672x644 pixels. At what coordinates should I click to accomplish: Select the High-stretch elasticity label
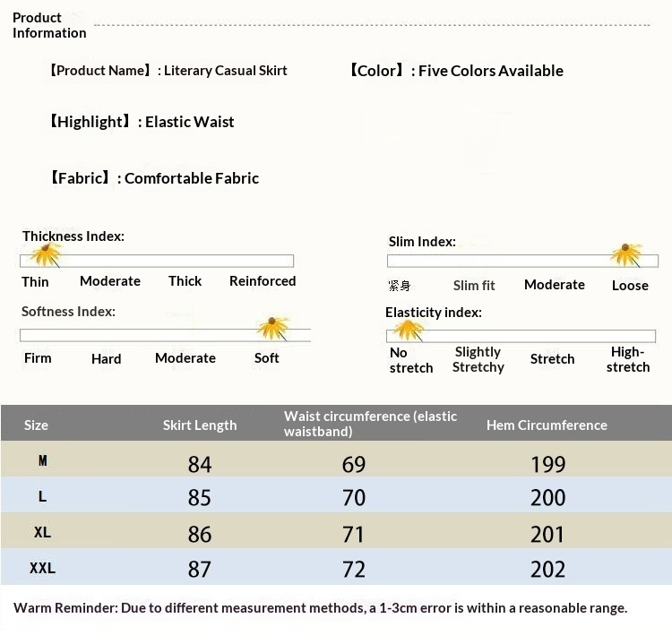627,359
